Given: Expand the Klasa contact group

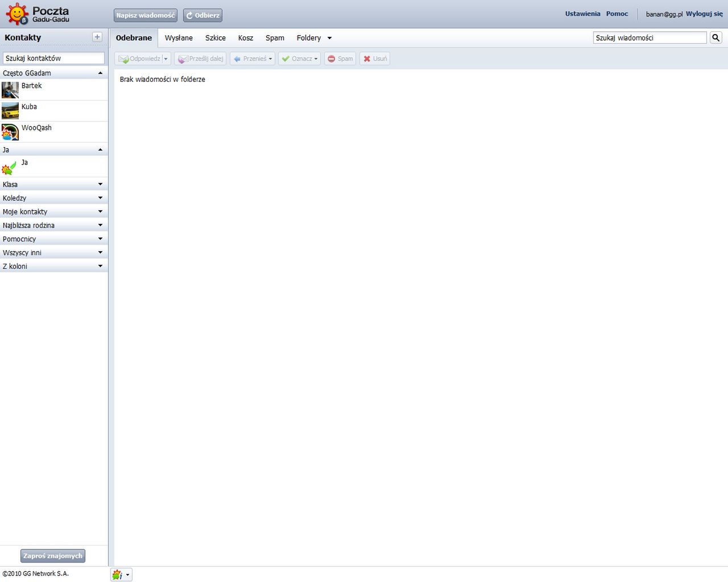Looking at the screenshot, I should pyautogui.click(x=53, y=184).
